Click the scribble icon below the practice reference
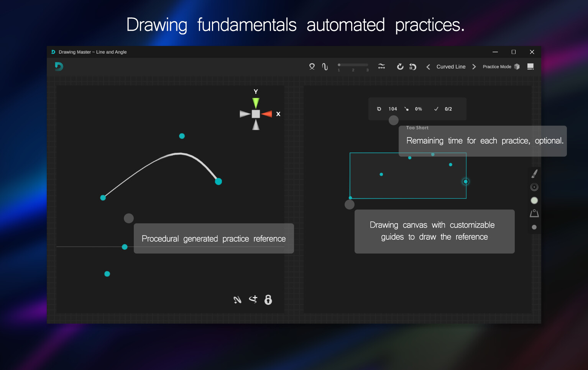The height and width of the screenshot is (370, 588). point(238,300)
